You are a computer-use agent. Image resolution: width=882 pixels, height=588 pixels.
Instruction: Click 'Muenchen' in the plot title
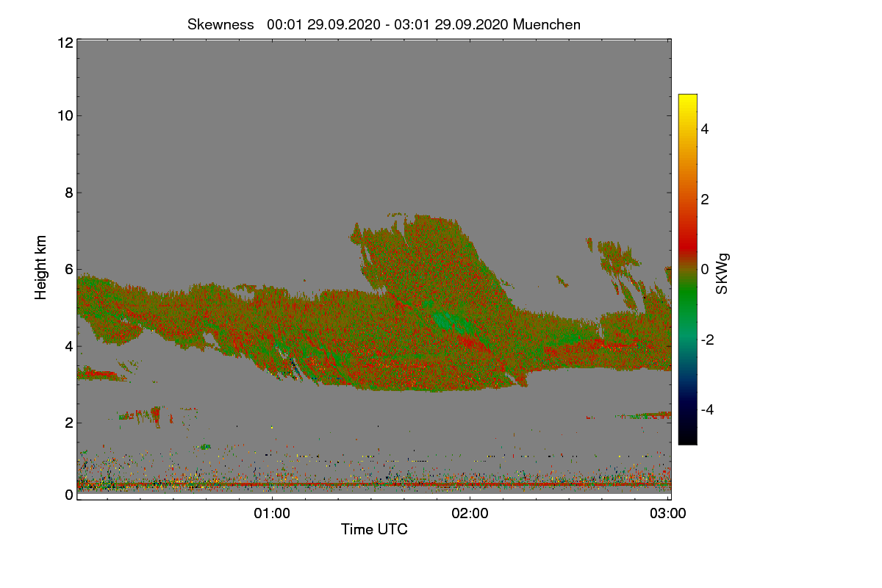[547, 24]
